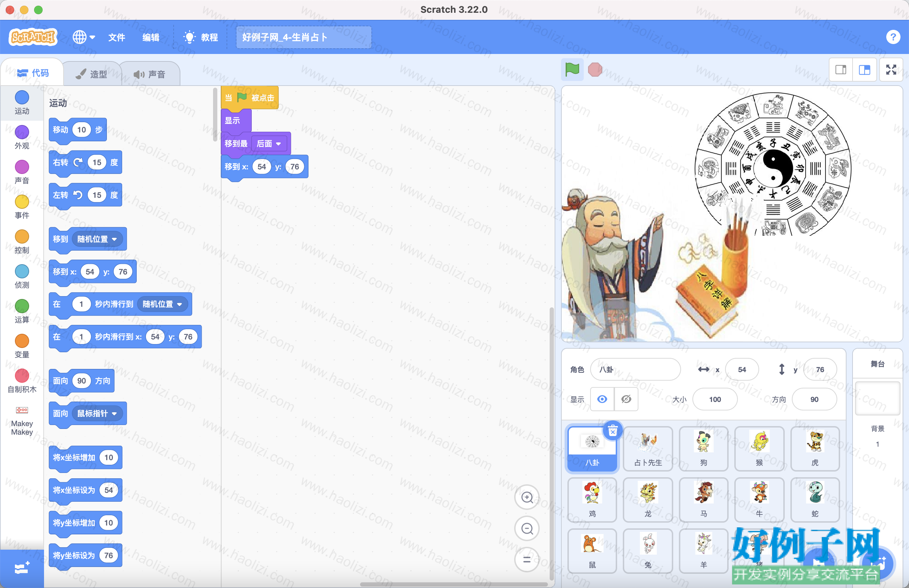The image size is (909, 588).
Task: Switch to small stage layout
Action: click(x=841, y=70)
